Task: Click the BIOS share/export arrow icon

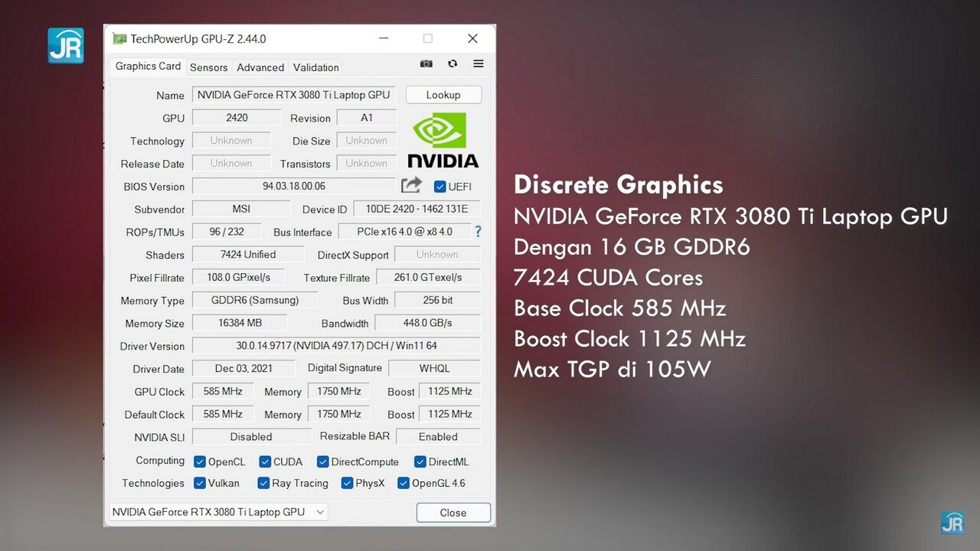Action: pos(412,185)
